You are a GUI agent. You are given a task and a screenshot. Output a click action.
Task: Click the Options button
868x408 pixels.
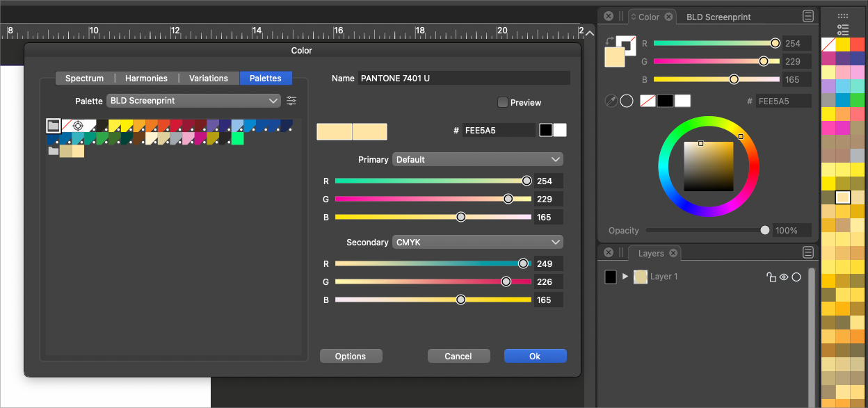[351, 356]
